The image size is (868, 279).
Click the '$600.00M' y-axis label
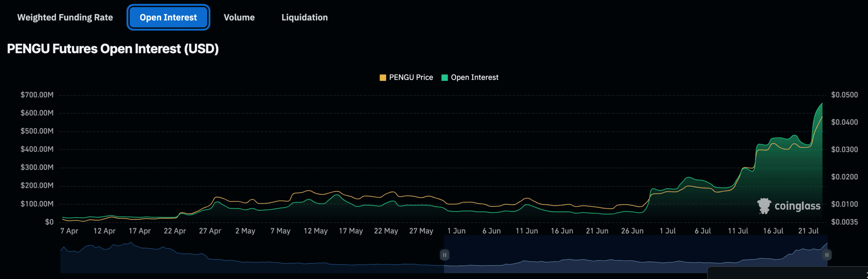click(x=37, y=113)
